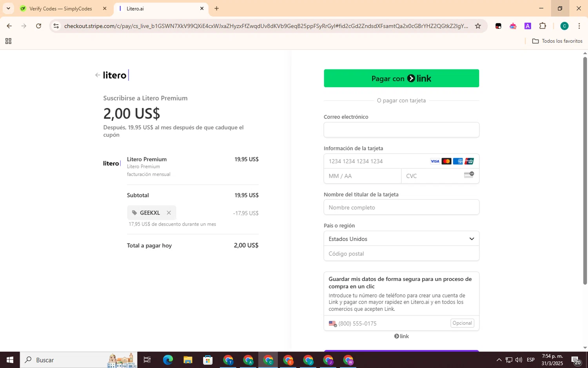Click the American Express brand icon
This screenshot has height=368, width=588.
tap(458, 161)
